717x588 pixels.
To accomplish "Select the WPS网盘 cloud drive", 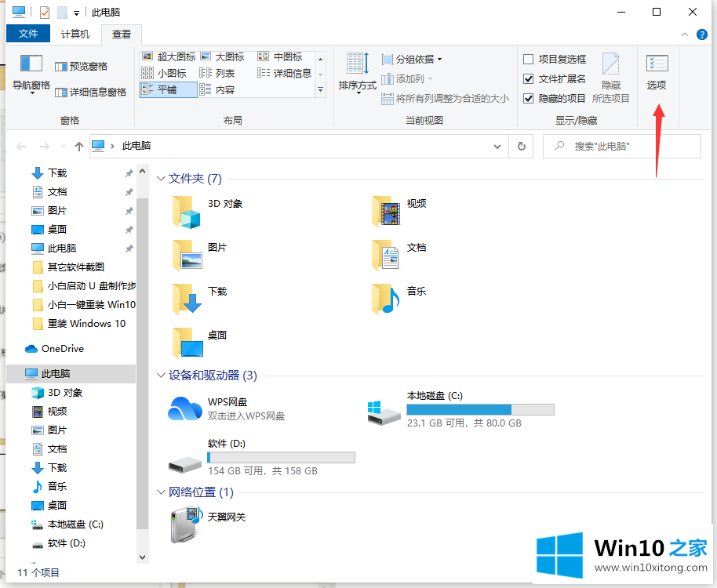I will point(227,408).
